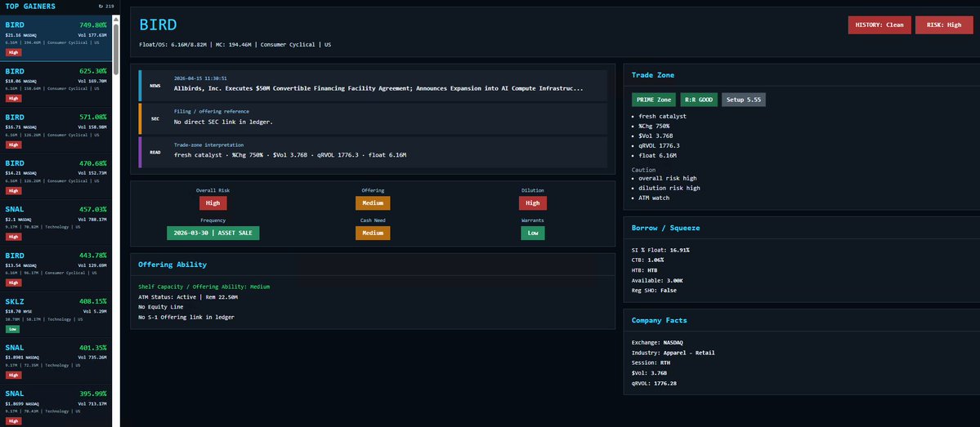The height and width of the screenshot is (427, 980).
Task: Click the Offering Medium badge
Action: click(373, 203)
